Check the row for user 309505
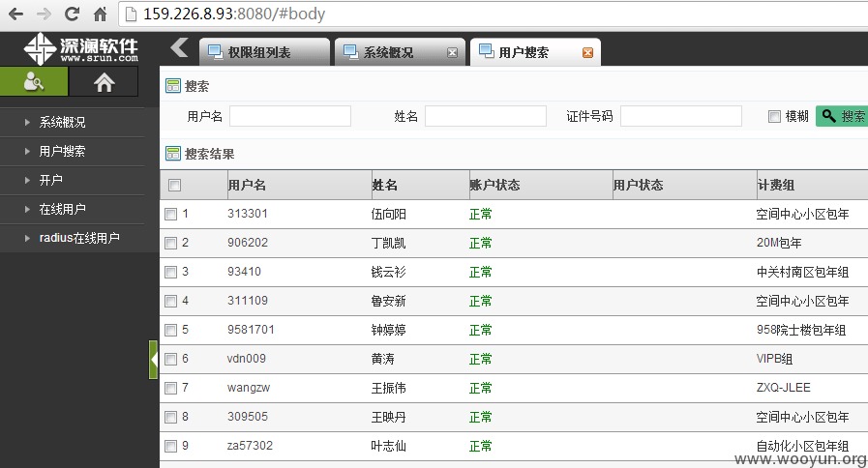 (171, 417)
